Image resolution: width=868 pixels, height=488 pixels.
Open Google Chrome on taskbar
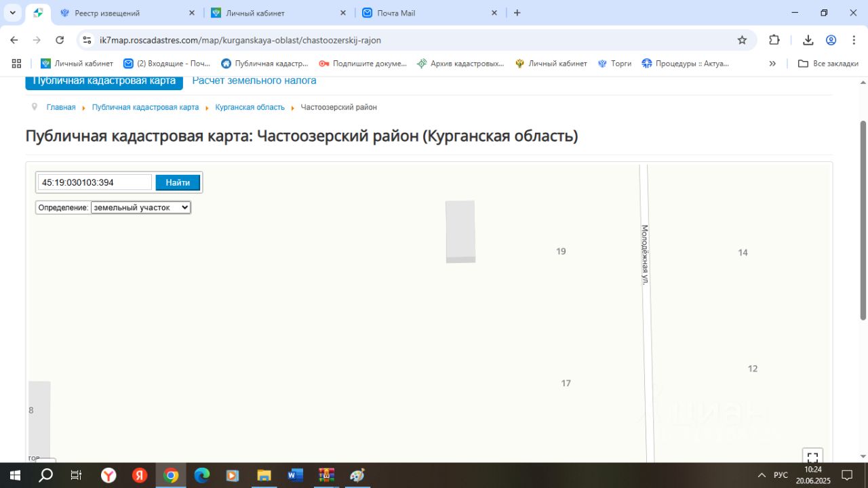[x=171, y=475]
